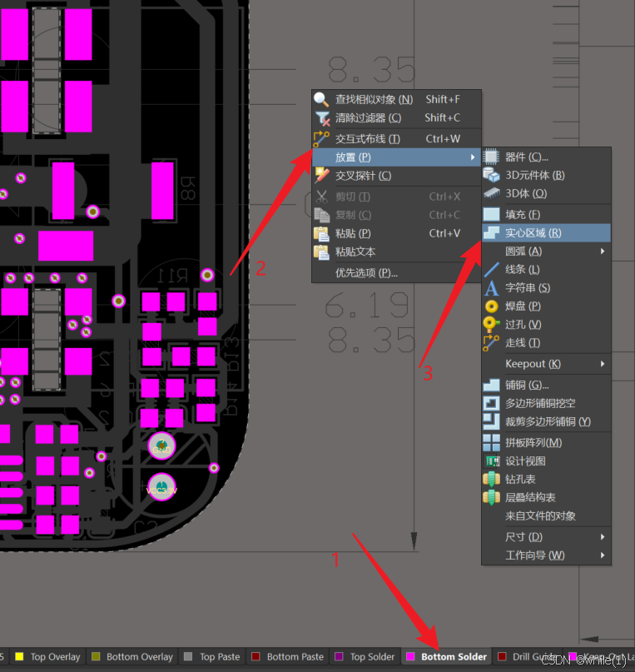Image resolution: width=635 pixels, height=672 pixels.
Task: Switch to Top Overlay layer tab
Action: 54,657
